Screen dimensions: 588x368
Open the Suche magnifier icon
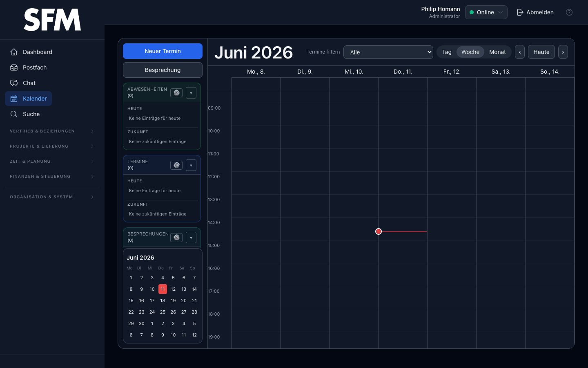14,114
